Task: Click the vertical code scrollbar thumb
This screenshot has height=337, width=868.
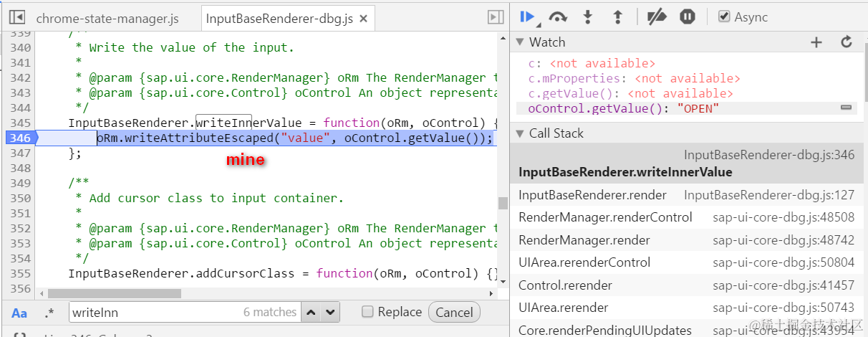Action: (503, 203)
